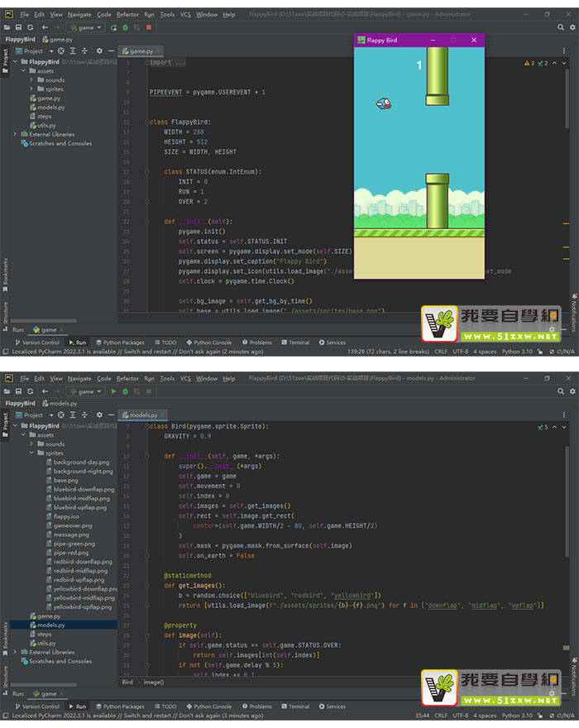Viewport: 579px width, 728px height.
Task: Open Refactor menu in game.py window
Action: (127, 14)
